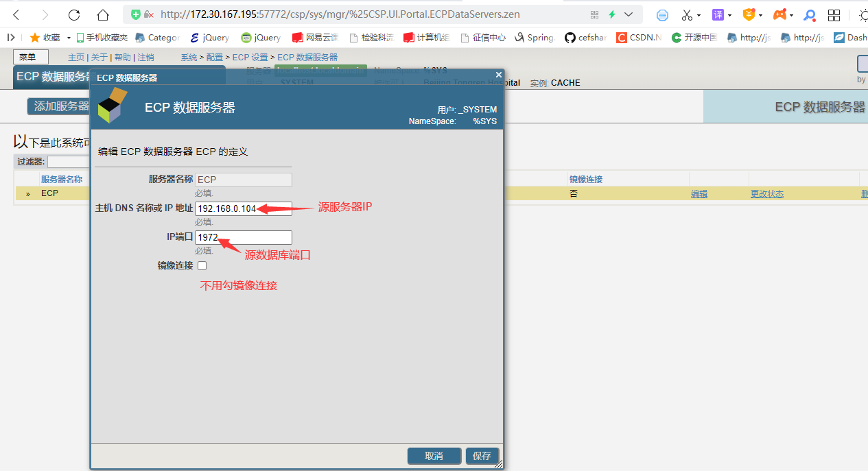Click the blue round minus extension icon
Viewport: 868px width, 471px height.
pos(662,15)
